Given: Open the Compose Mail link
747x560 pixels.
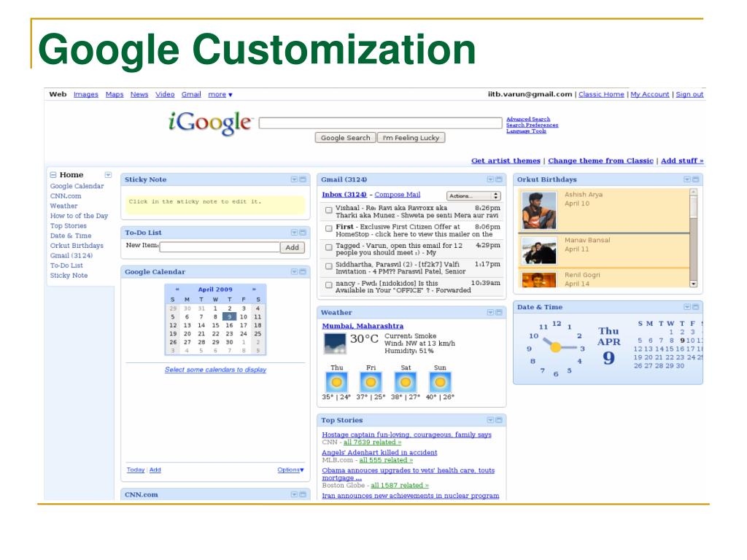Looking at the screenshot, I should pos(398,194).
